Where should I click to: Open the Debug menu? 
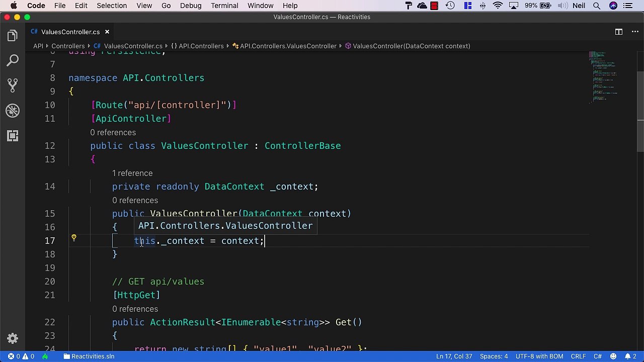pyautogui.click(x=191, y=6)
